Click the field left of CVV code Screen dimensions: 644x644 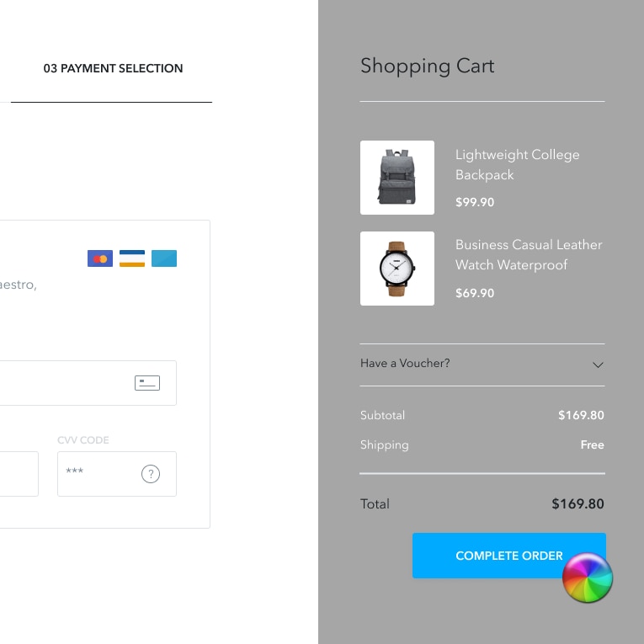[x=17, y=474]
